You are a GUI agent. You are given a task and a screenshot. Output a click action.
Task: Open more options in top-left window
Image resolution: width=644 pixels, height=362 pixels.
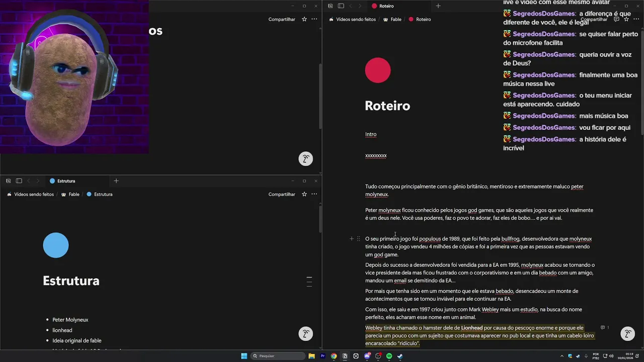tap(314, 19)
